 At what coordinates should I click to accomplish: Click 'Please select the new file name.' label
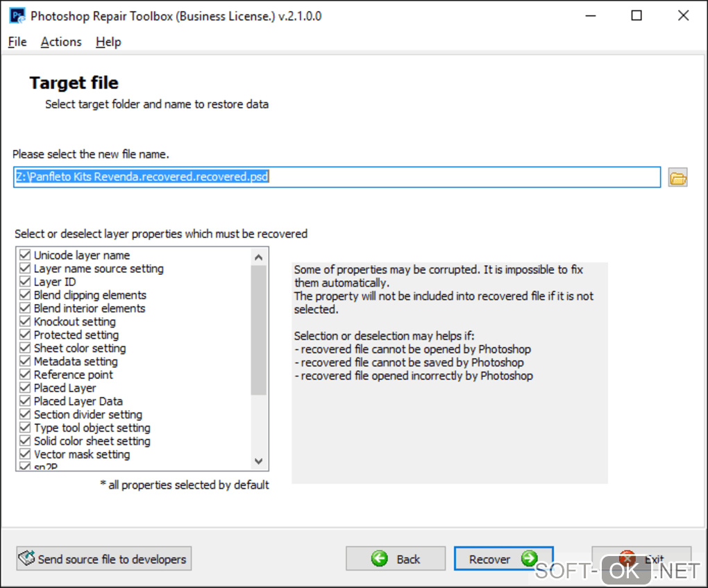click(x=91, y=154)
